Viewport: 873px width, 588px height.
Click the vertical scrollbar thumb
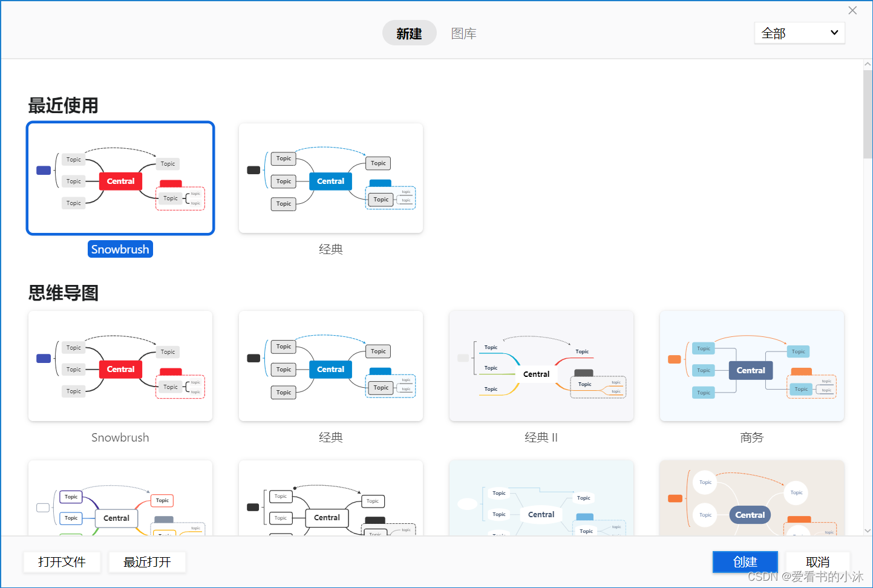click(868, 114)
